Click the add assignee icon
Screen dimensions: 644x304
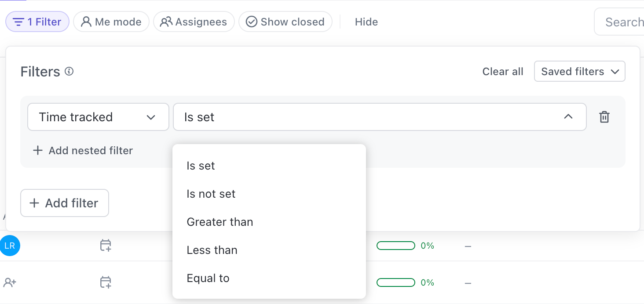pyautogui.click(x=10, y=282)
